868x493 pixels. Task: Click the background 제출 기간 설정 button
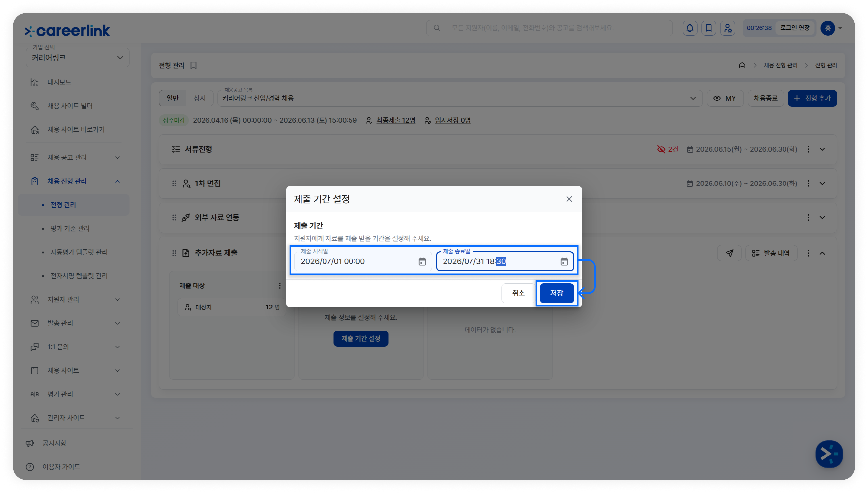(361, 339)
